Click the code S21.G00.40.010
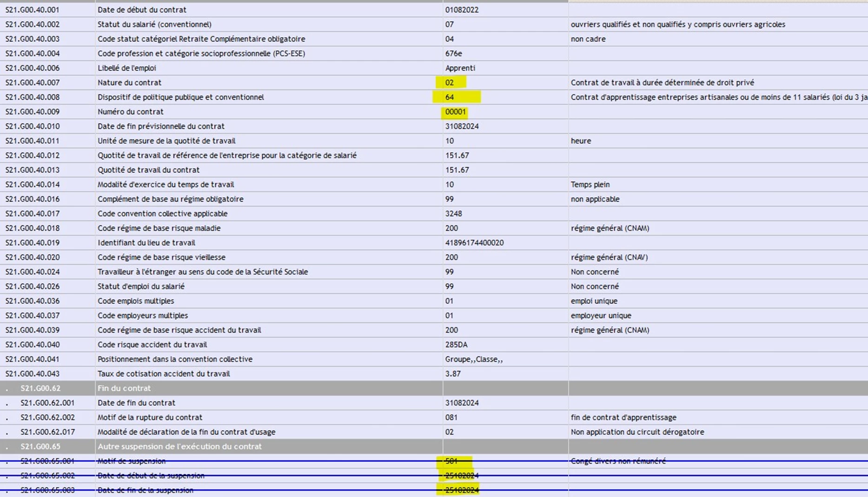 [32, 126]
